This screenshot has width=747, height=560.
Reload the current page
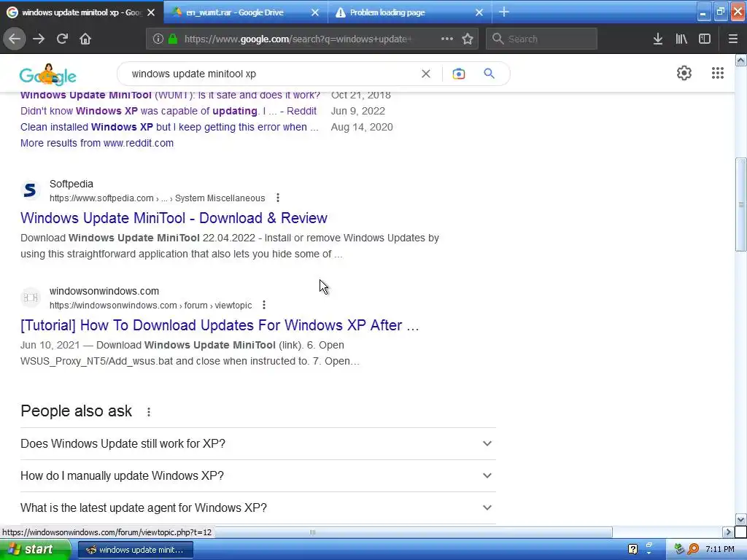pyautogui.click(x=62, y=39)
